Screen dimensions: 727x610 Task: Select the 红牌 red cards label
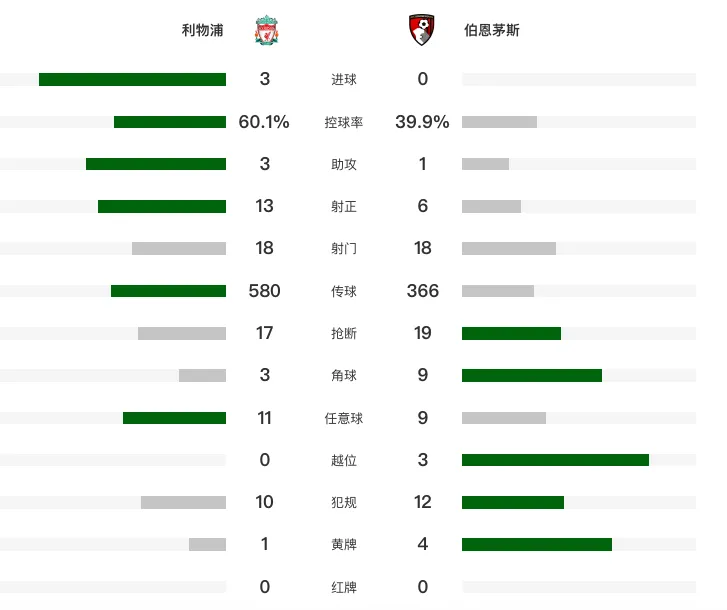(344, 587)
